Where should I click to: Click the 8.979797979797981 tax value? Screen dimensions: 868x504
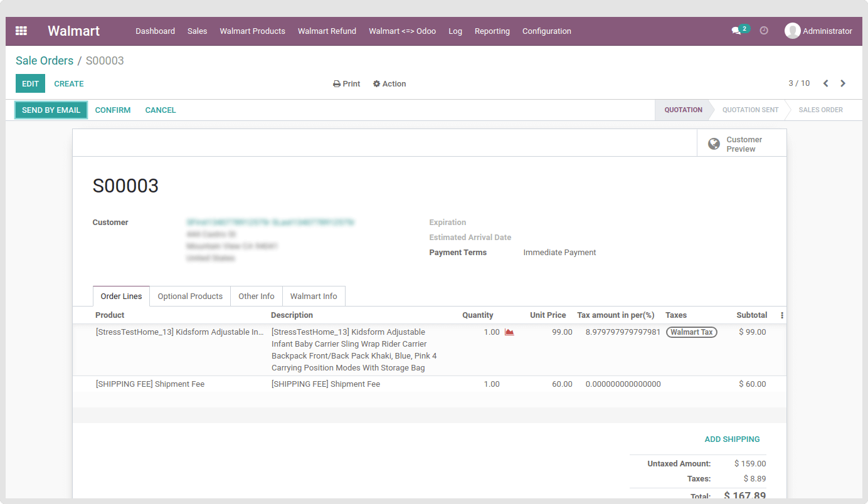[623, 332]
